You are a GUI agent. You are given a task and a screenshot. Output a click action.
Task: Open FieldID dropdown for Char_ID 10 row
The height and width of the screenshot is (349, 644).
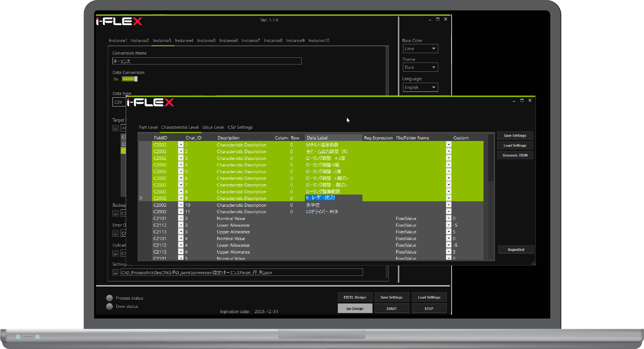[181, 205]
